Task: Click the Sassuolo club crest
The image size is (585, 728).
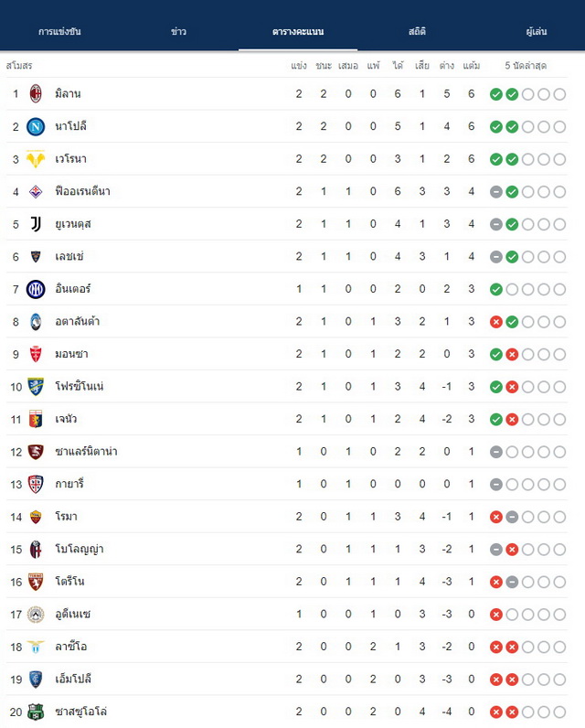Action: point(36,712)
